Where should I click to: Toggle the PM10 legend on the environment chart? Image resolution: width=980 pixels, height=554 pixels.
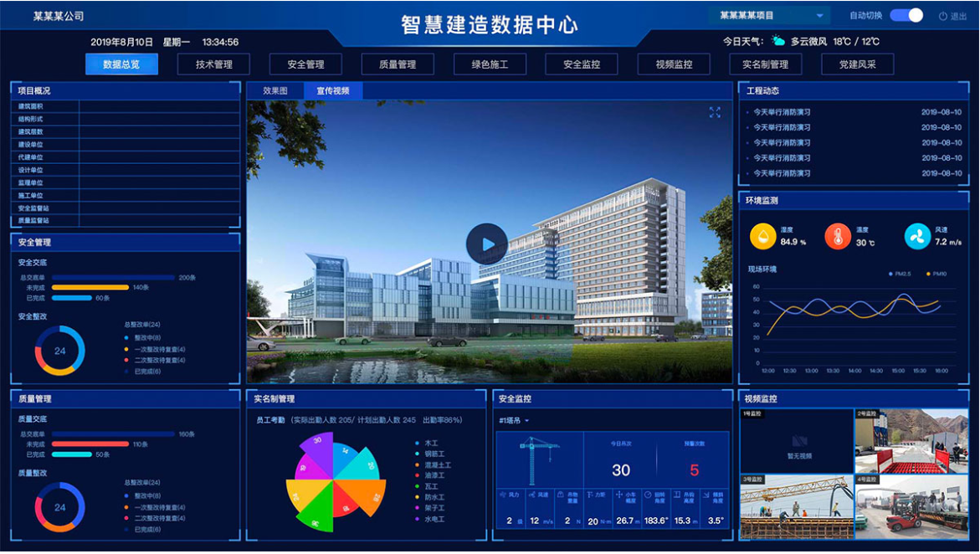(935, 274)
